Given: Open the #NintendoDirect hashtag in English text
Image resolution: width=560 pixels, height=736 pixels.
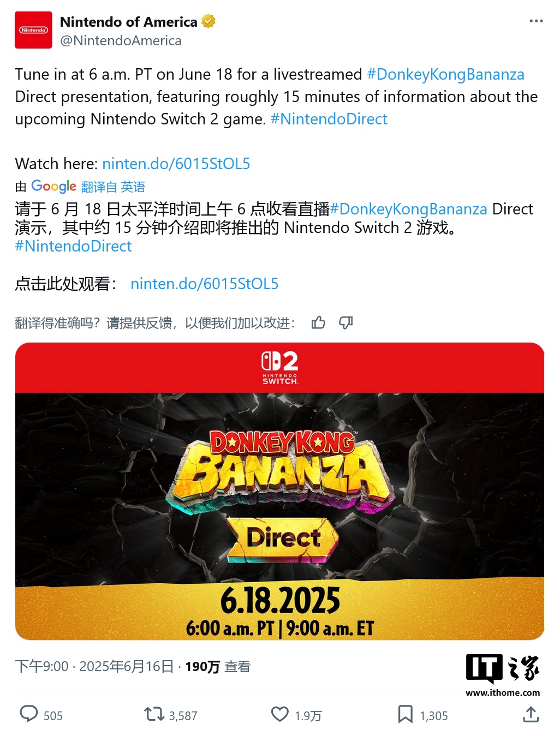Looking at the screenshot, I should (x=329, y=119).
